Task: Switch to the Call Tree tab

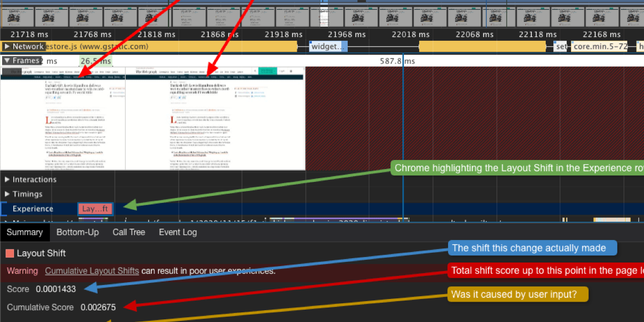Action: (129, 232)
